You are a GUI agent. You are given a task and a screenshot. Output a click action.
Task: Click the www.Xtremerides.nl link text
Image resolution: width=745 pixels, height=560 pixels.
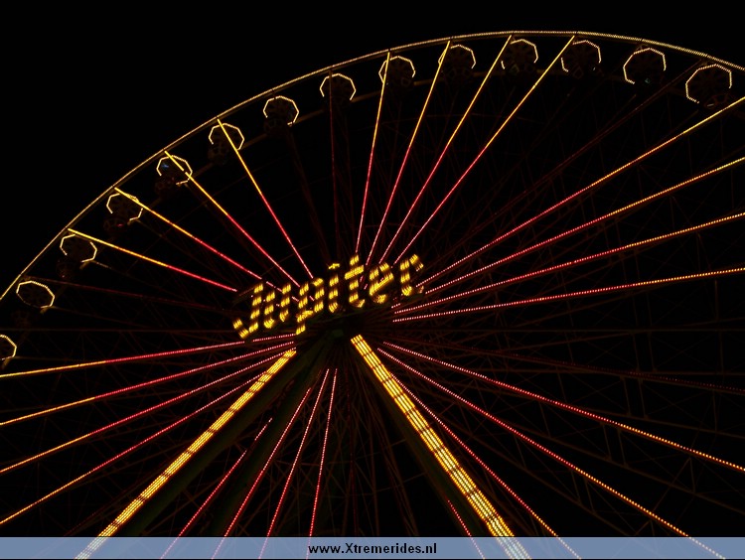(x=372, y=549)
